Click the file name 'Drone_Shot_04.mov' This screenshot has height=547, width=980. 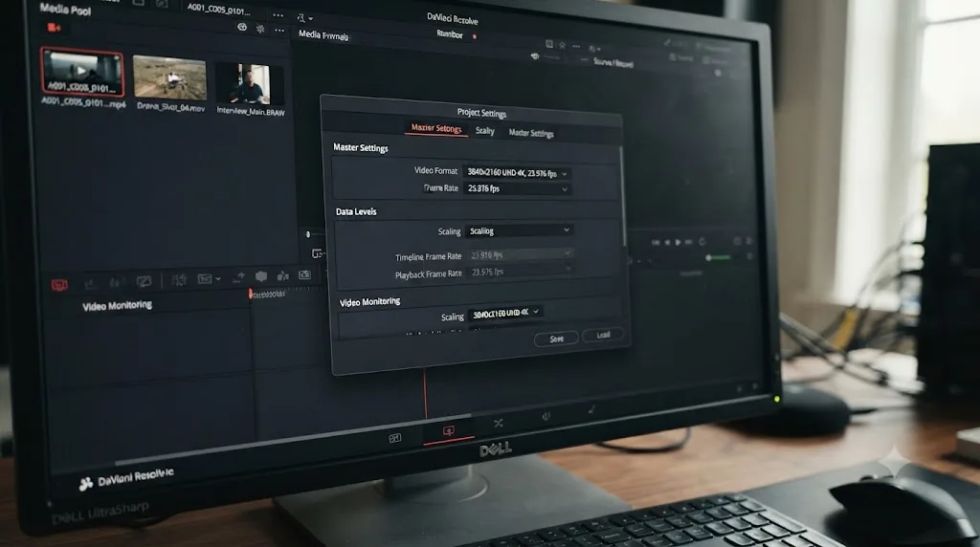(x=170, y=107)
